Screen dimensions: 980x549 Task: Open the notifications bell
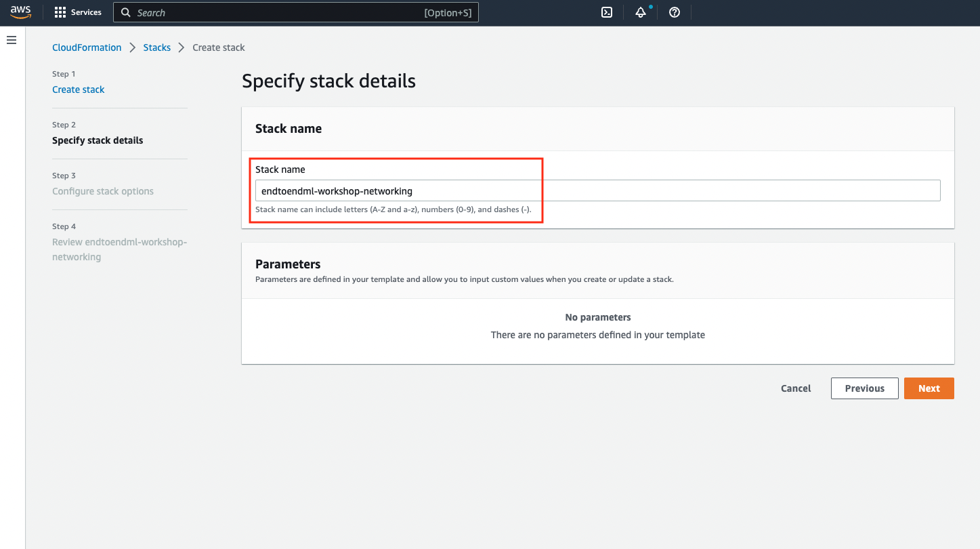[x=641, y=12]
